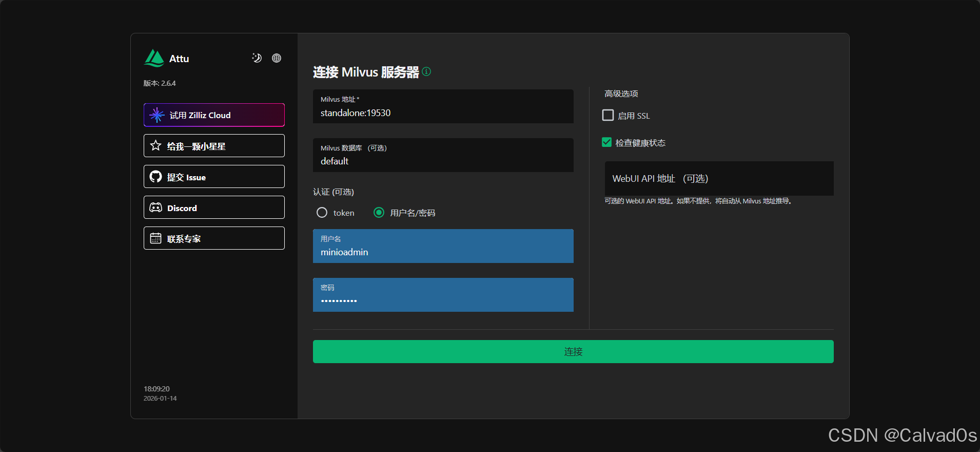Open the language globe icon
This screenshot has width=980, height=452.
point(277,58)
